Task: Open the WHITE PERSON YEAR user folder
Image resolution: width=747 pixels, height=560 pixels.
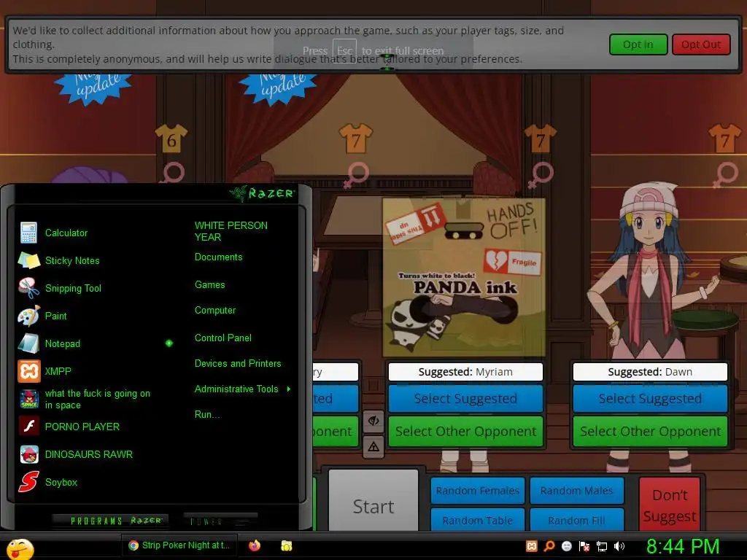Action: tap(231, 231)
